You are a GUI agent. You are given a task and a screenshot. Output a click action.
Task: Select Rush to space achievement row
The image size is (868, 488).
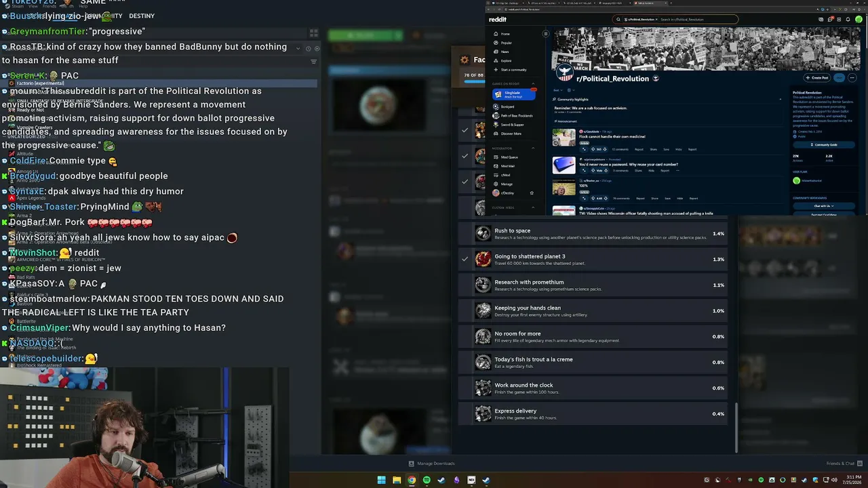tap(593, 233)
